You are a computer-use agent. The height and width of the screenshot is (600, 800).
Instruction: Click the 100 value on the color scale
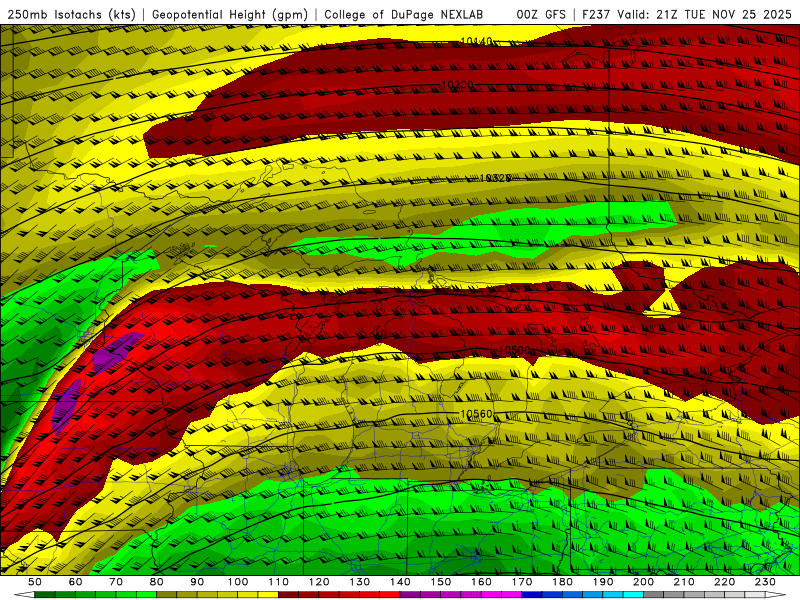click(x=238, y=582)
